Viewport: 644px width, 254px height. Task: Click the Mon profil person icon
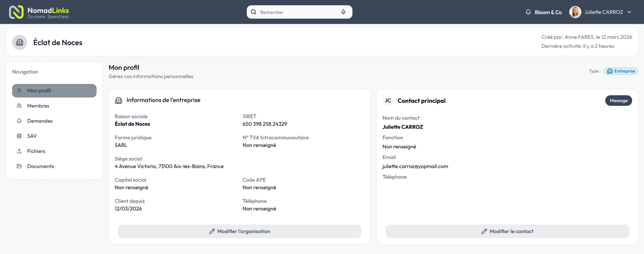click(x=19, y=91)
